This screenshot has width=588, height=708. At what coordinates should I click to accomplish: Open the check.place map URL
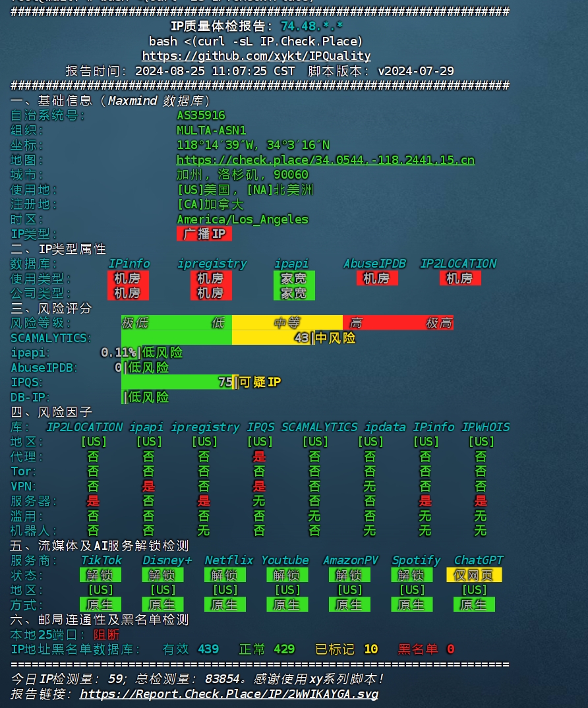click(x=325, y=160)
